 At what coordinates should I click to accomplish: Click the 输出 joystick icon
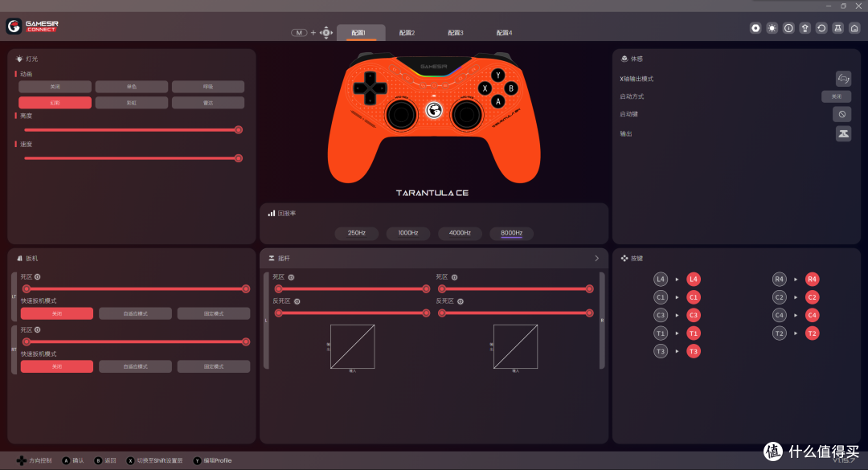[843, 133]
